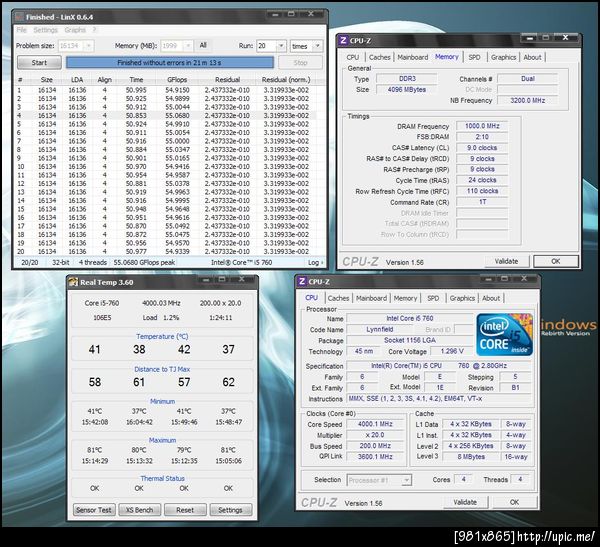Image resolution: width=600 pixels, height=547 pixels.
Task: Click the XS Bench button in Real Temp
Action: pos(139,510)
